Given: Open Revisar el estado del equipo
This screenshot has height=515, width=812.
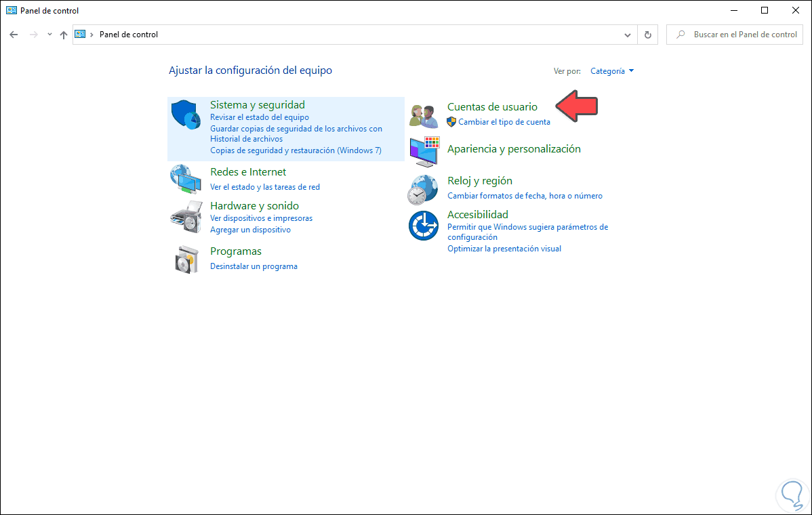Looking at the screenshot, I should coord(260,117).
